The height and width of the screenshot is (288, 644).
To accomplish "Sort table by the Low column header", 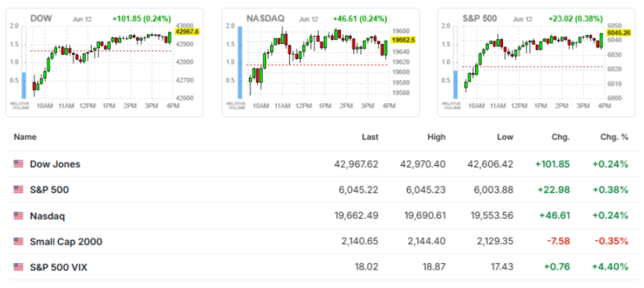I will 504,137.
